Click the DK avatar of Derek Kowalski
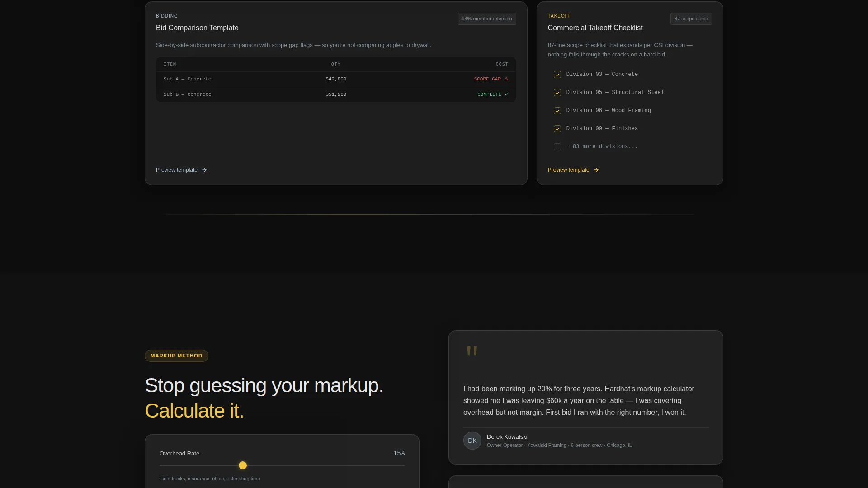The width and height of the screenshot is (868, 488). (x=472, y=441)
